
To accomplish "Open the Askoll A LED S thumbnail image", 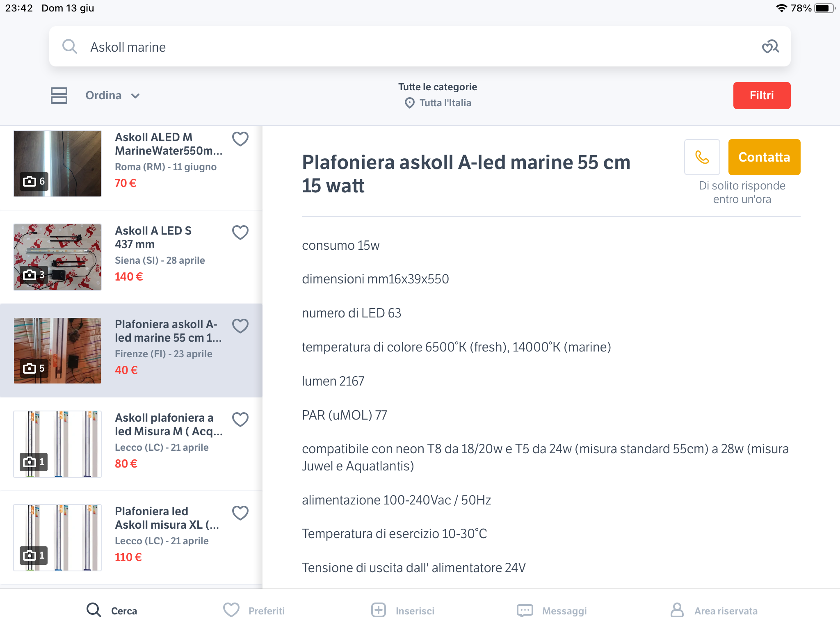I will click(57, 257).
